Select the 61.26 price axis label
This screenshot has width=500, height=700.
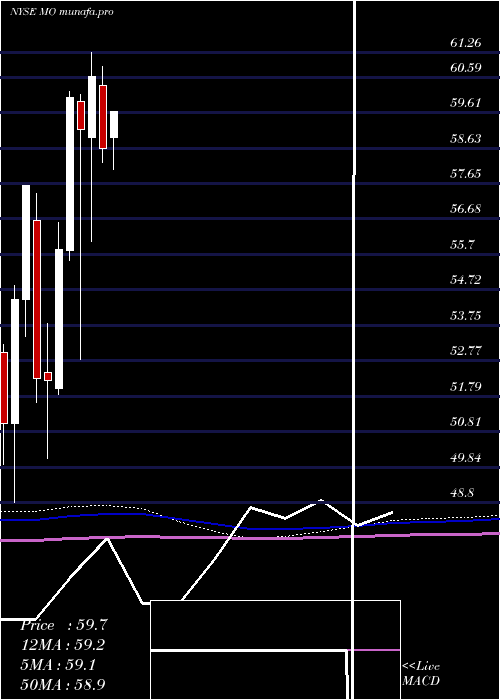[x=466, y=43]
